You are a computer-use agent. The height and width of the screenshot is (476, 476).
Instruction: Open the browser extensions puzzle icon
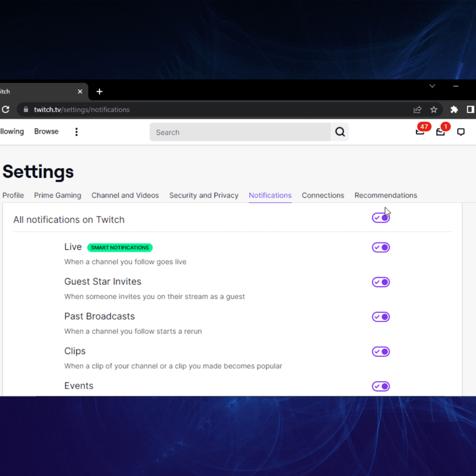click(454, 109)
